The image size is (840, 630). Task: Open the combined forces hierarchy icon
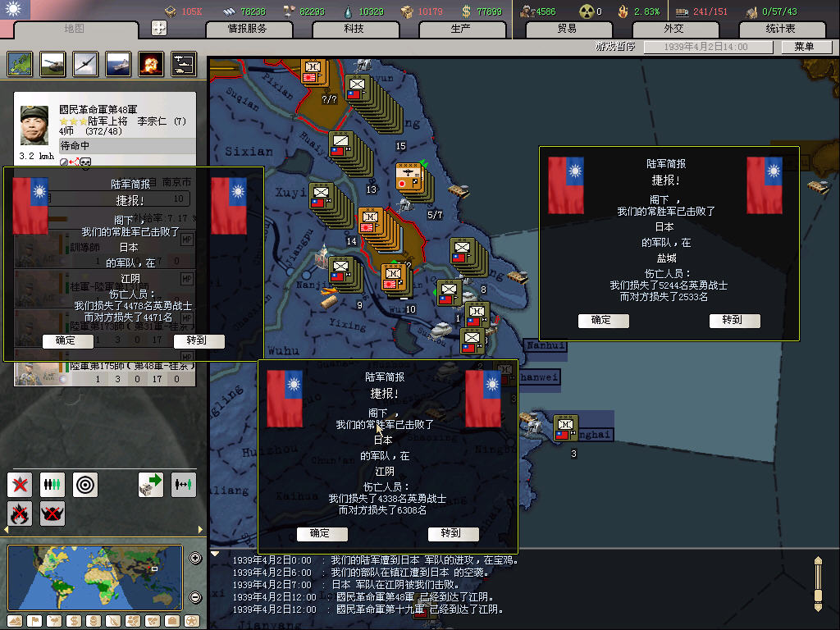(183, 64)
